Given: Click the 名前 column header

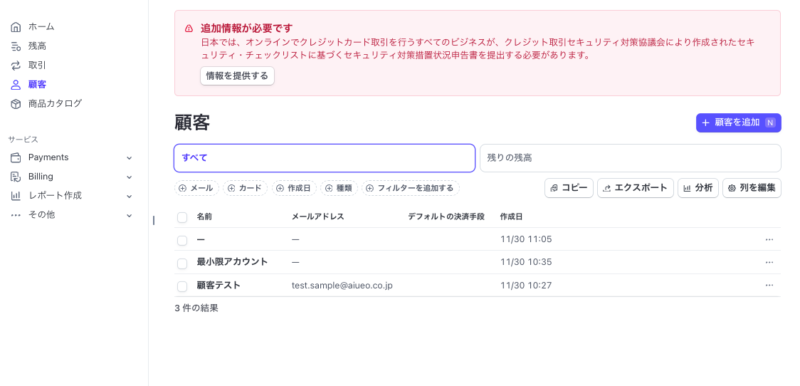Looking at the screenshot, I should 205,217.
